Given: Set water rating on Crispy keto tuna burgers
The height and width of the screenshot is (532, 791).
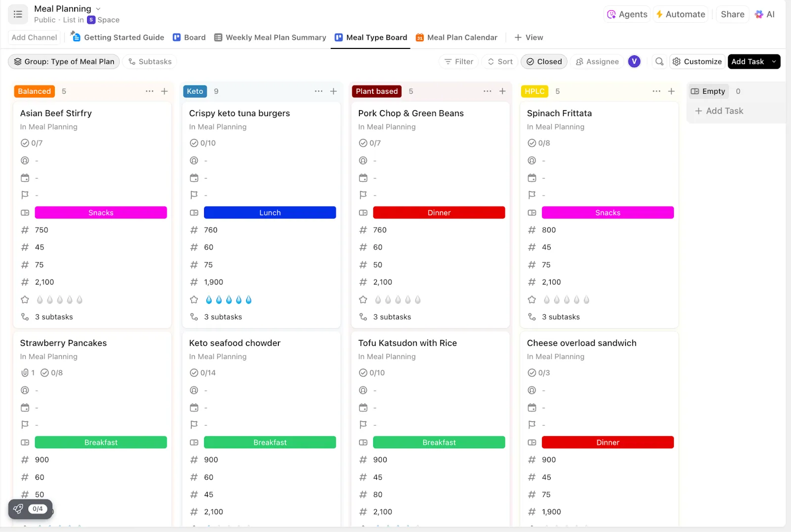Looking at the screenshot, I should tap(228, 300).
